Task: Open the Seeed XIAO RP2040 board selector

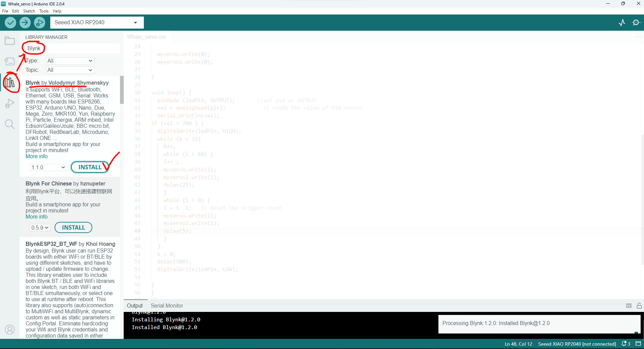Action: click(97, 23)
